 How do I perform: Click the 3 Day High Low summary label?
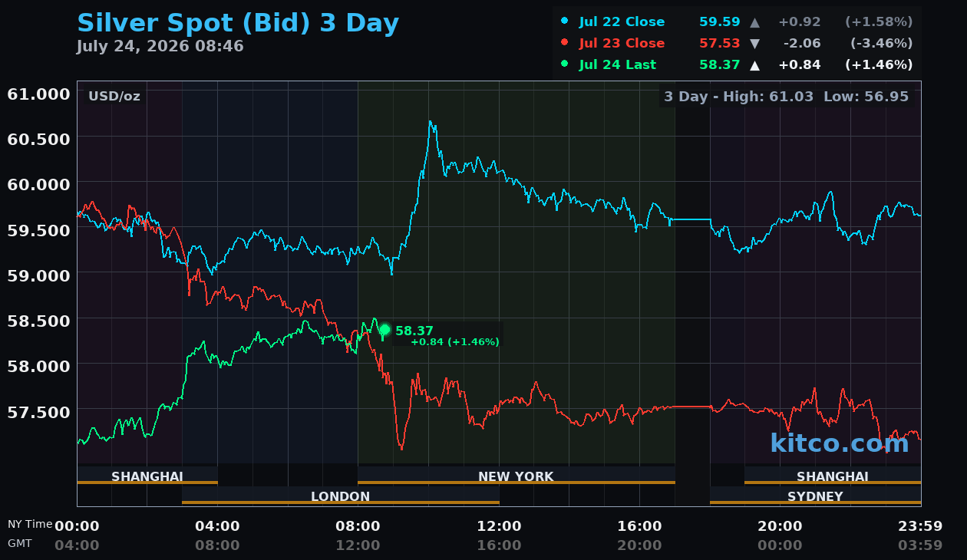(787, 97)
